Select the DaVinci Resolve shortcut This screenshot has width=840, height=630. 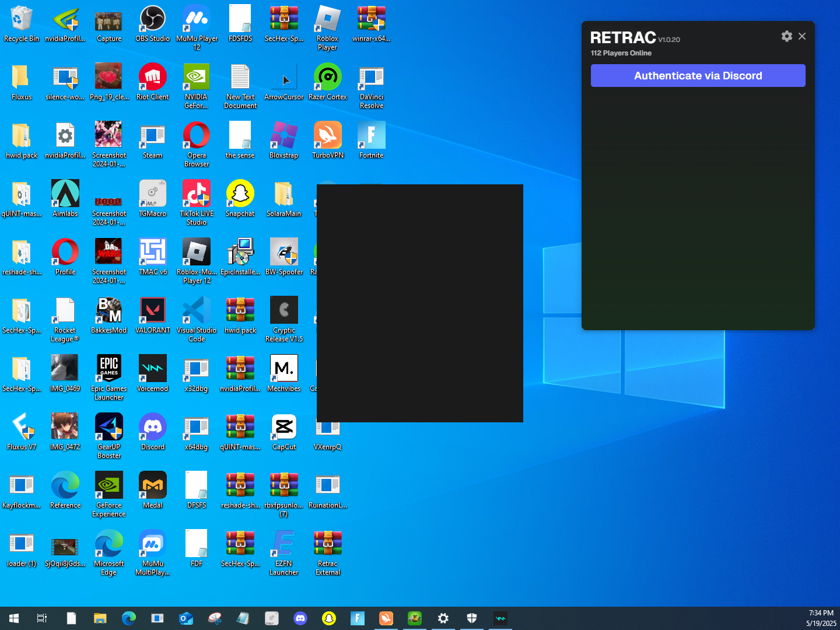point(372,86)
